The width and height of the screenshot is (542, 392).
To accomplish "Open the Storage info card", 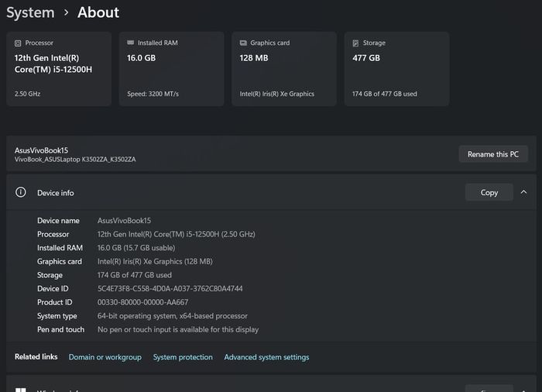I will point(396,69).
